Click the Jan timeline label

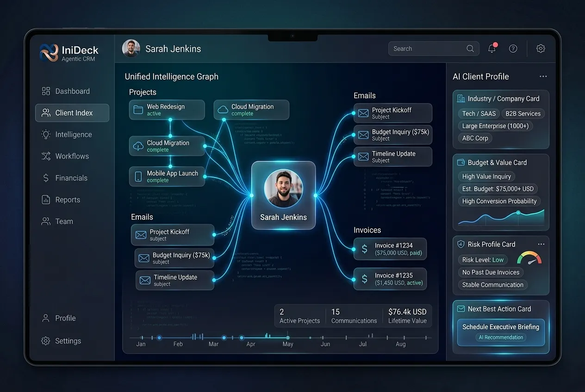(x=141, y=344)
